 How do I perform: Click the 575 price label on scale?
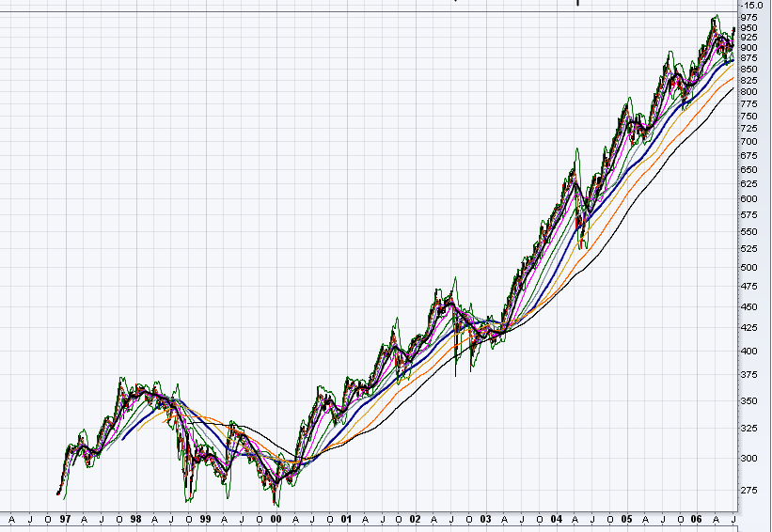click(x=748, y=215)
